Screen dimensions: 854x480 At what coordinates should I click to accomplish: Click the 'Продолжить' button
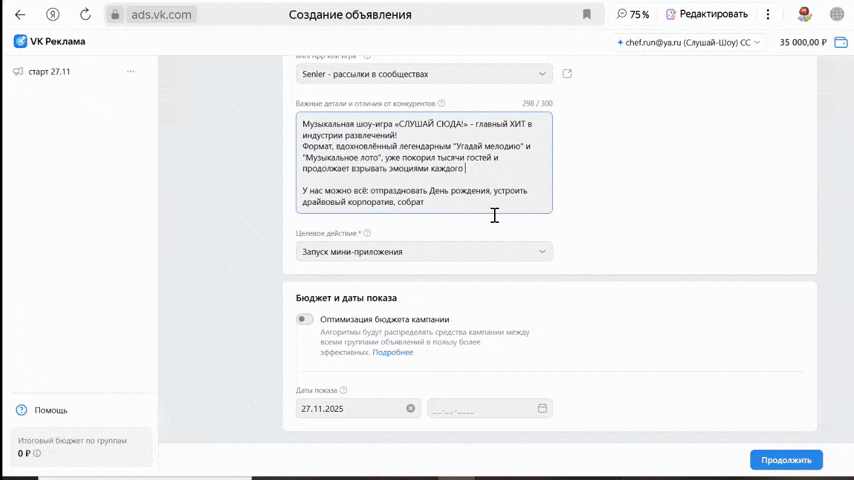786,460
